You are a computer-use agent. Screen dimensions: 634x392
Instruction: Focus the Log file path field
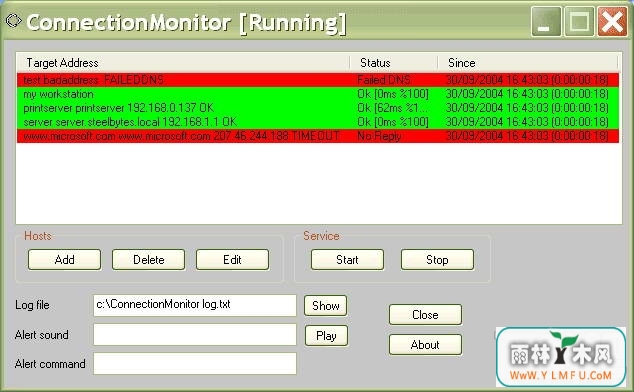(194, 305)
